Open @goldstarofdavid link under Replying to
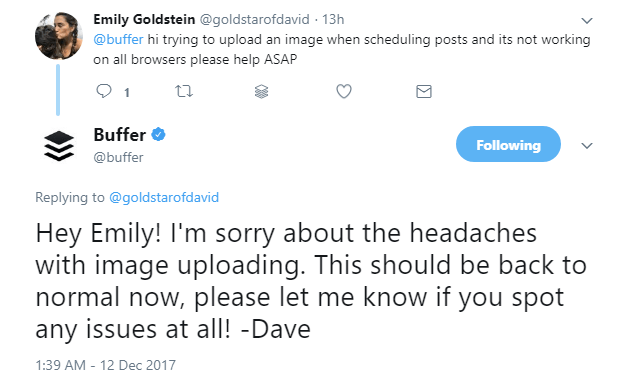 (164, 197)
